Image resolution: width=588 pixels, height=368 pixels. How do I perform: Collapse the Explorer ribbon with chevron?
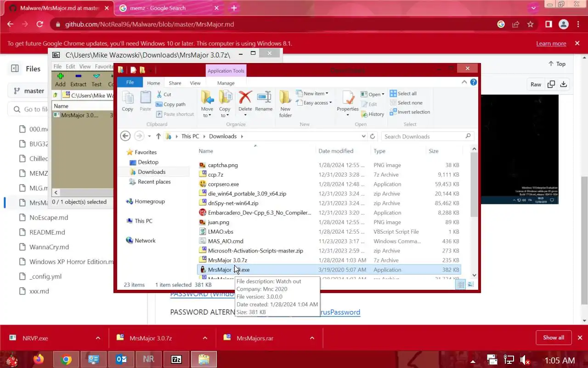(x=464, y=82)
